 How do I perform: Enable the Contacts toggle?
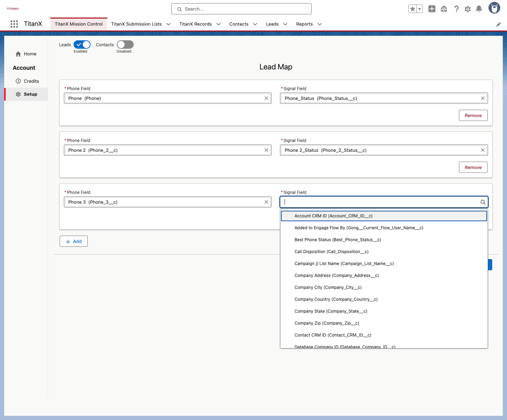[x=125, y=45]
